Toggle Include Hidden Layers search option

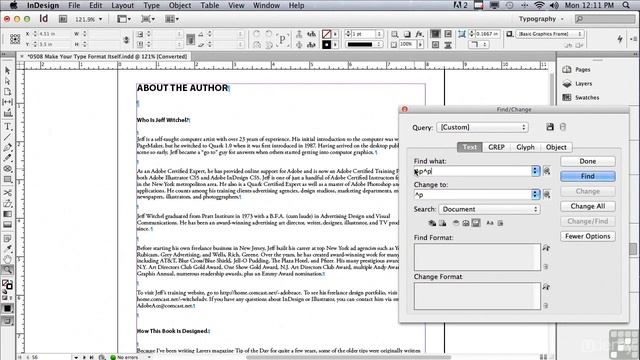[x=456, y=223]
